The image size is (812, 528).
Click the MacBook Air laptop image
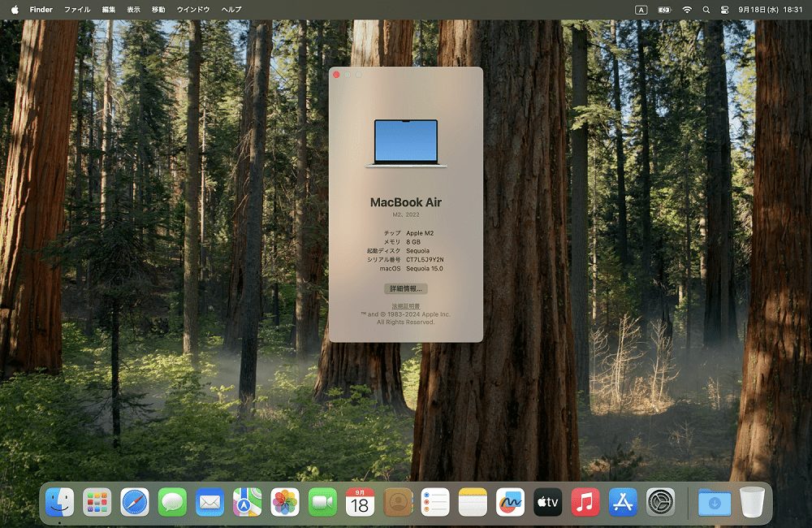406,144
